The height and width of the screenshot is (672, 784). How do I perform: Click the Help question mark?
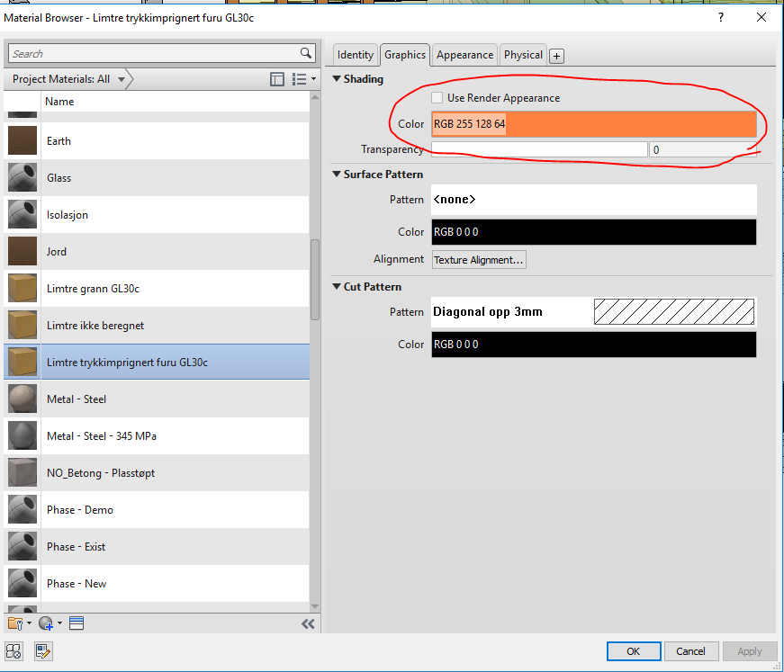(x=720, y=17)
